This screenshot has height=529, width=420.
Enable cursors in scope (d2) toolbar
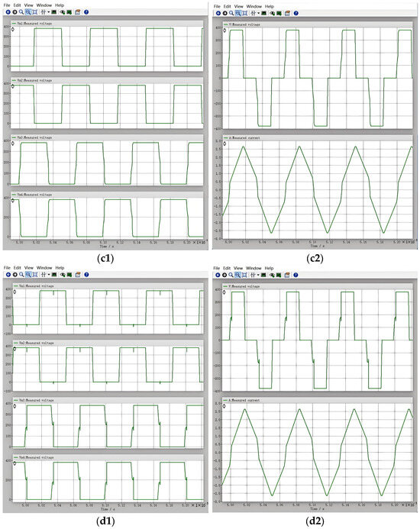(253, 275)
